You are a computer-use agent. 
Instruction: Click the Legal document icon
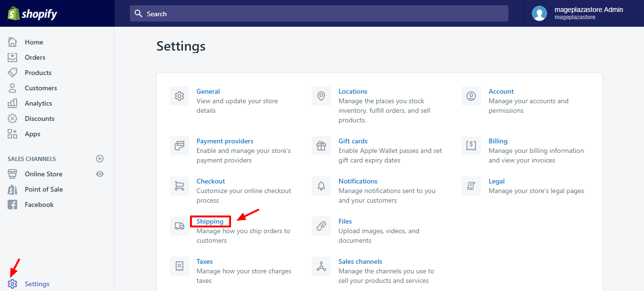(x=471, y=186)
